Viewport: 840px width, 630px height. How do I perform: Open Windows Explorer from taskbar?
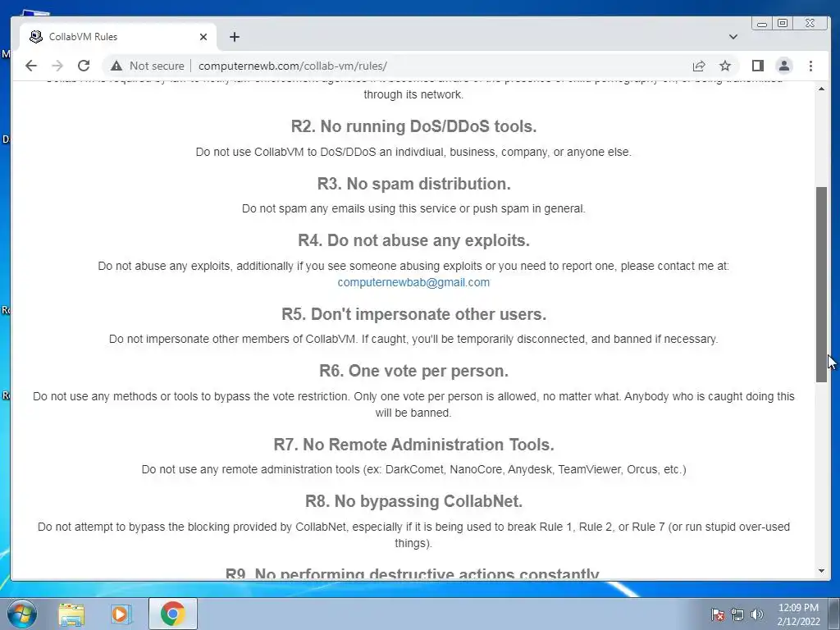[x=71, y=614]
